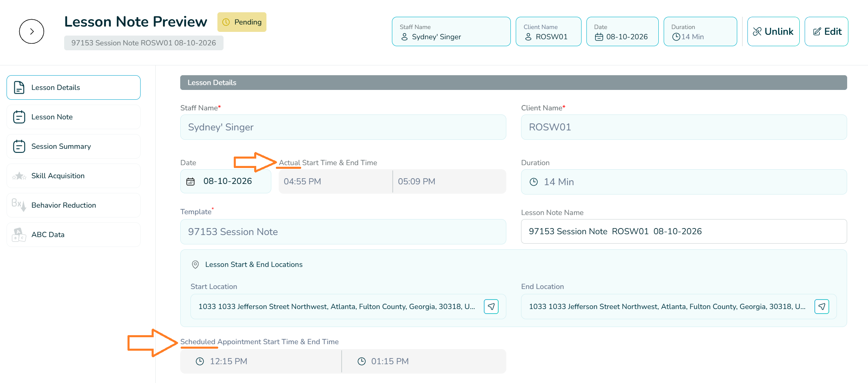
Task: Click the stars icon next to Skill Acquisition
Action: [x=19, y=176]
